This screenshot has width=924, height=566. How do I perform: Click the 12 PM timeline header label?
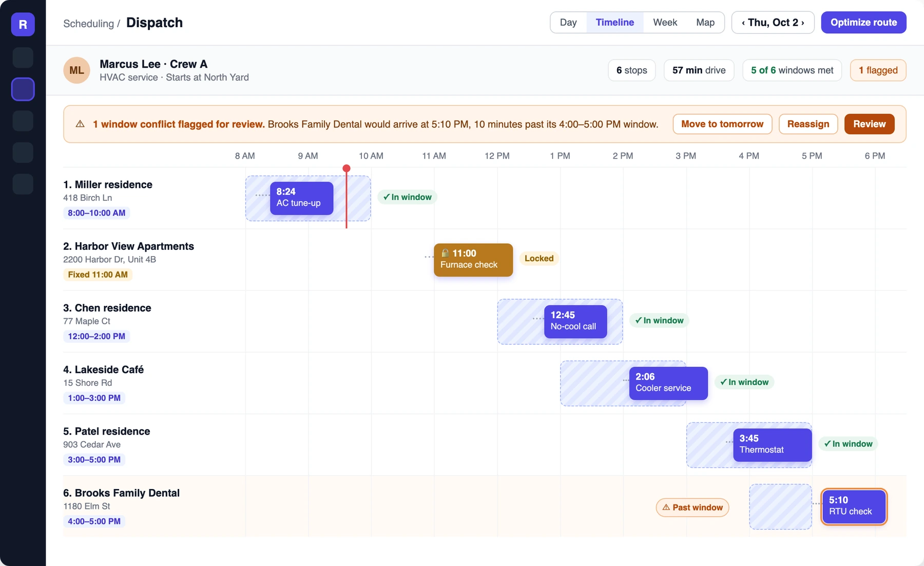(x=497, y=156)
